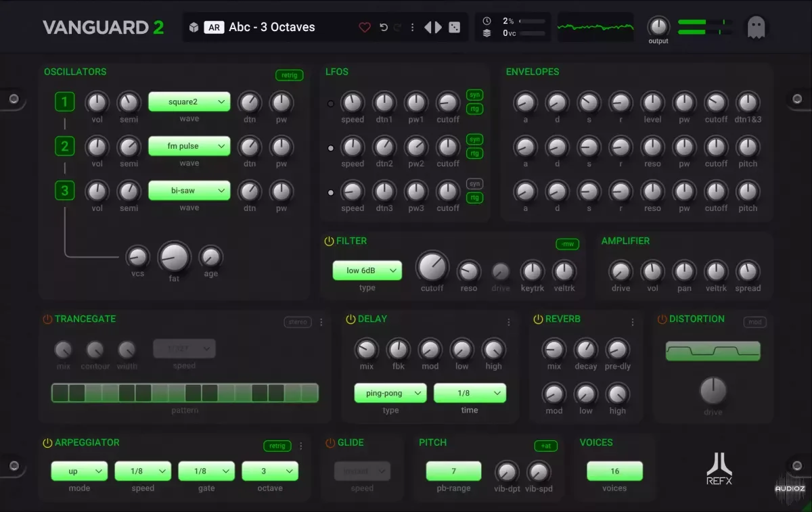
Task: Click the arpeggiator retrig button
Action: click(277, 446)
